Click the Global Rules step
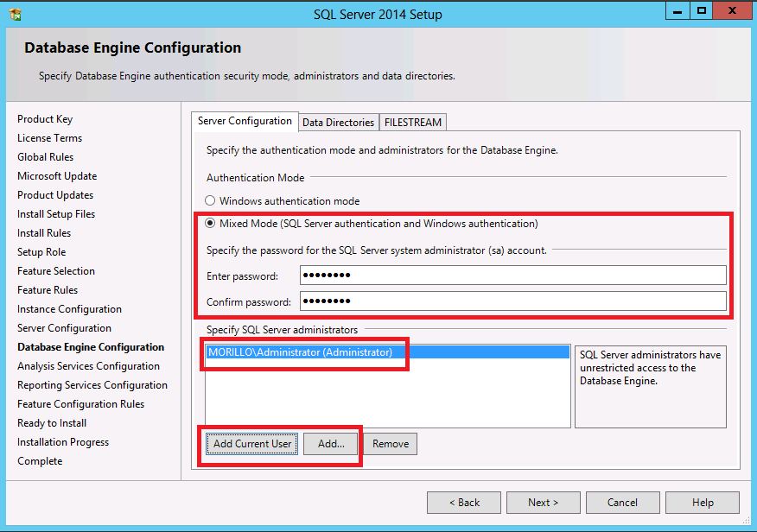757x532 pixels. (x=46, y=157)
